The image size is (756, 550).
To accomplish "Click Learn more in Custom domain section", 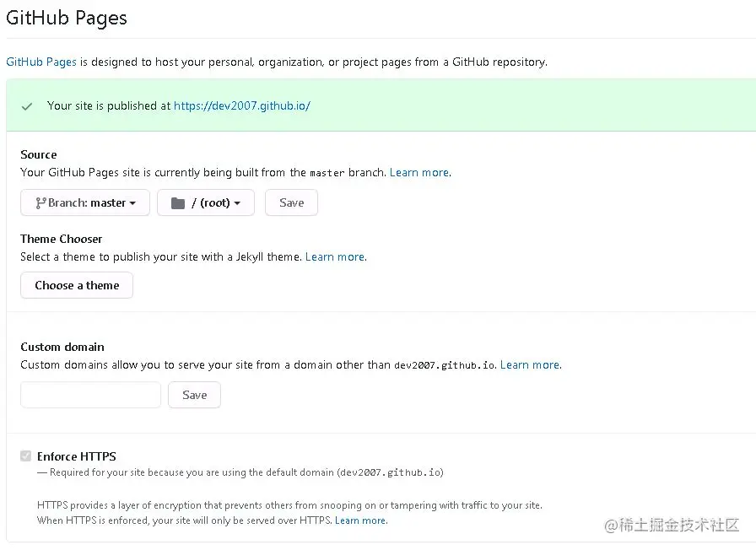I will pyautogui.click(x=530, y=364).
